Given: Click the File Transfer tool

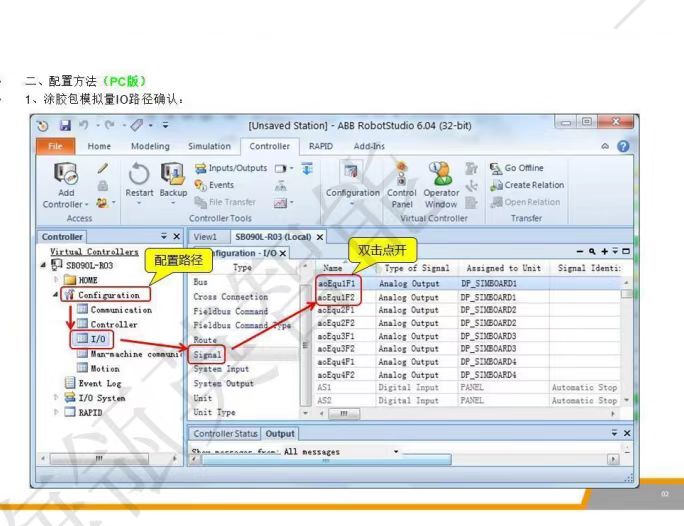Looking at the screenshot, I should [x=225, y=202].
